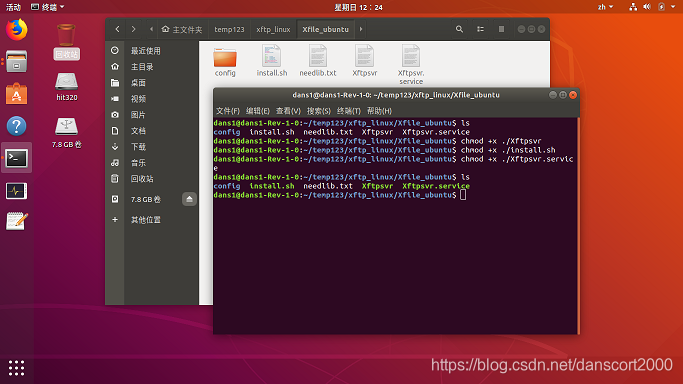Open the 文件(F) terminal menu
The width and height of the screenshot is (683, 384).
228,111
